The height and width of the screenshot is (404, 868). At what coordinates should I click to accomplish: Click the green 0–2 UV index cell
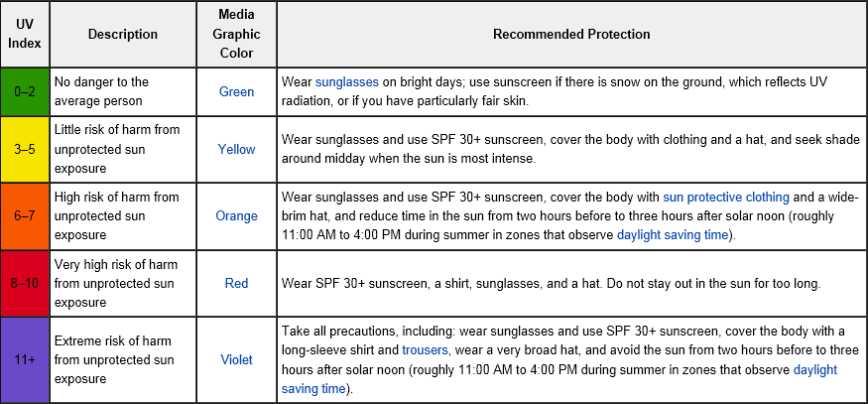[x=25, y=91]
